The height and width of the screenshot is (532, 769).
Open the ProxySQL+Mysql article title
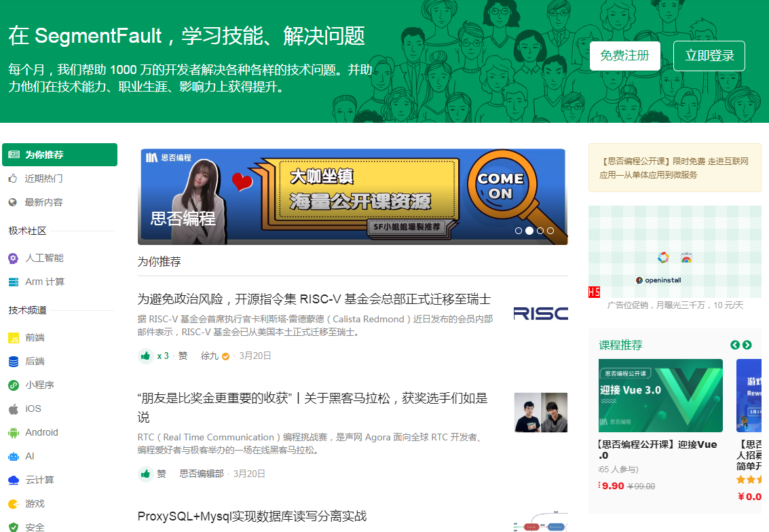coord(252,516)
